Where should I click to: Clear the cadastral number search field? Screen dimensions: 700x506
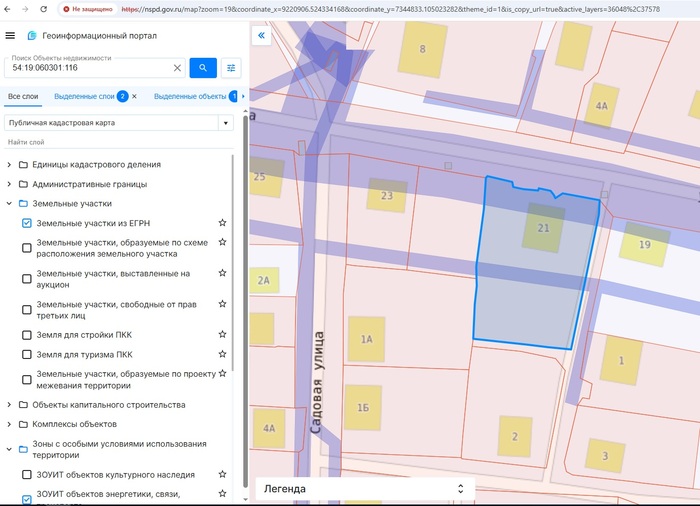(177, 68)
